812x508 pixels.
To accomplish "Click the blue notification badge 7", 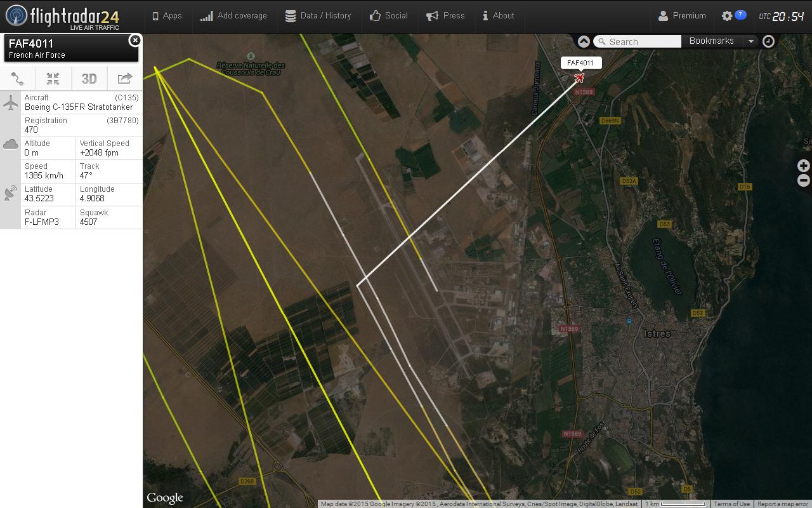I will point(740,15).
